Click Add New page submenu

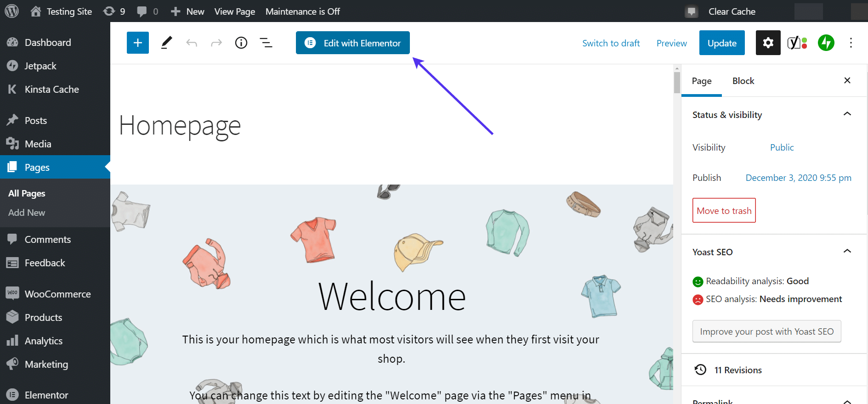coord(27,213)
